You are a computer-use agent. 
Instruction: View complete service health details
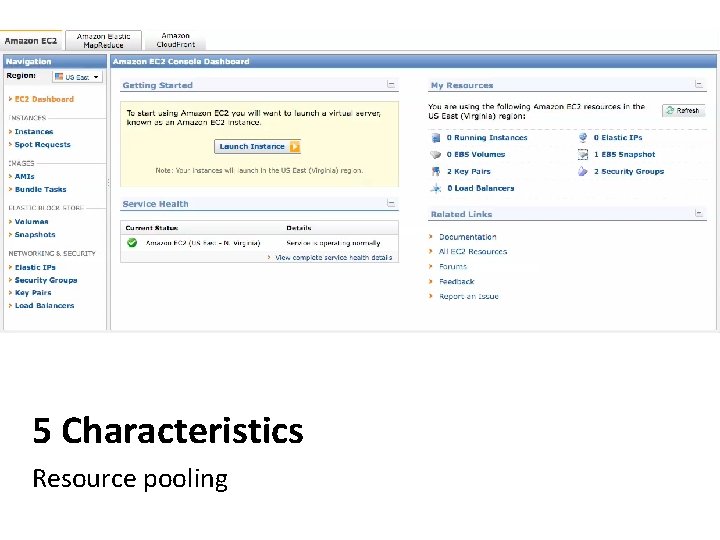tap(333, 258)
